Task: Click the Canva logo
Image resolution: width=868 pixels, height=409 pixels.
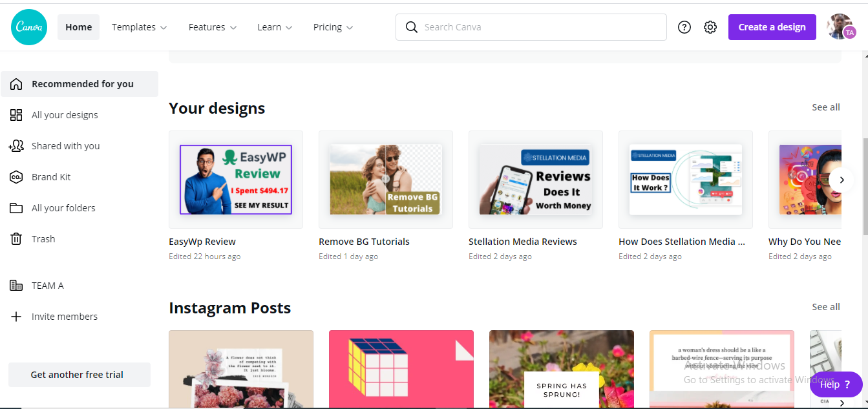Action: pyautogui.click(x=29, y=27)
